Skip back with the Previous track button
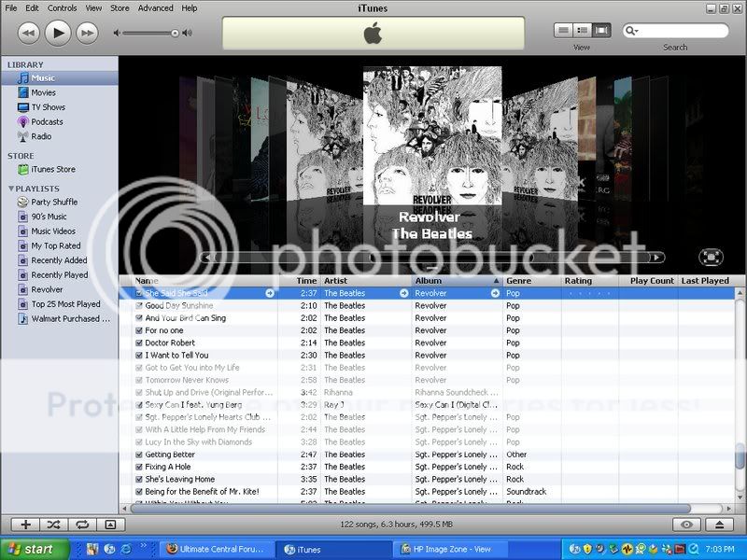Viewport: 747px width, 560px height. click(28, 33)
